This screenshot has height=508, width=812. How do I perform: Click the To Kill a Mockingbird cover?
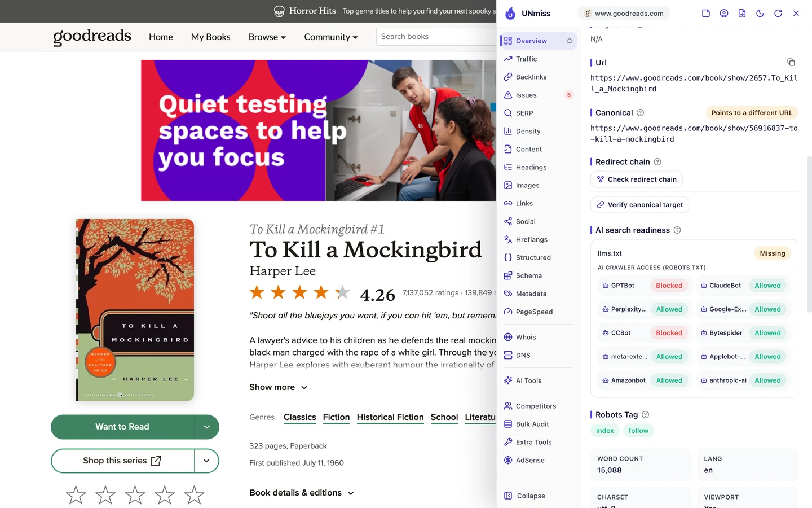coord(135,310)
